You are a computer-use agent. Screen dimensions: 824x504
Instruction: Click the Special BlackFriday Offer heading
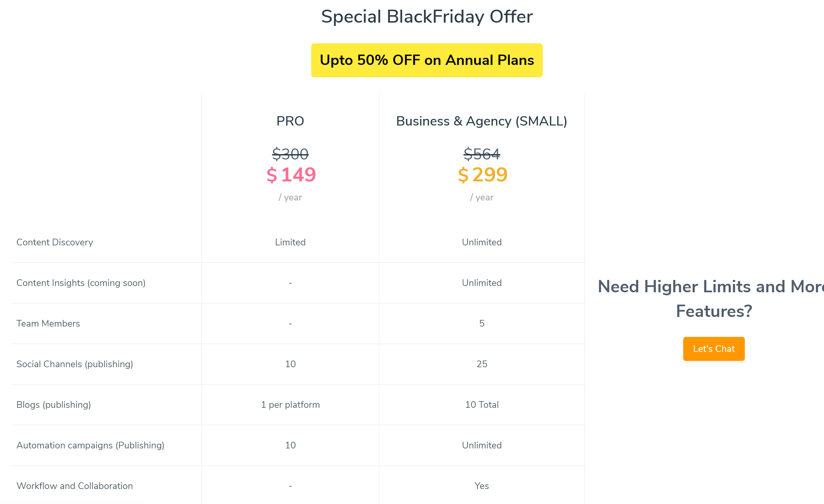427,16
